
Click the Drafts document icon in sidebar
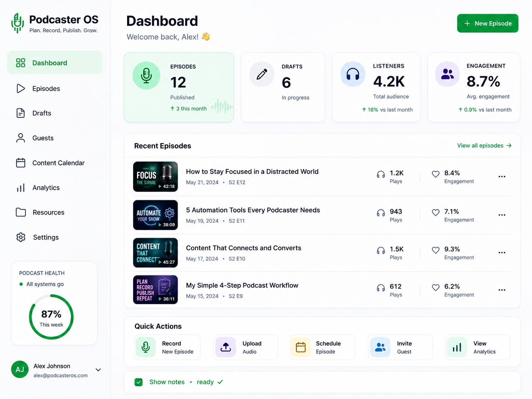click(21, 113)
